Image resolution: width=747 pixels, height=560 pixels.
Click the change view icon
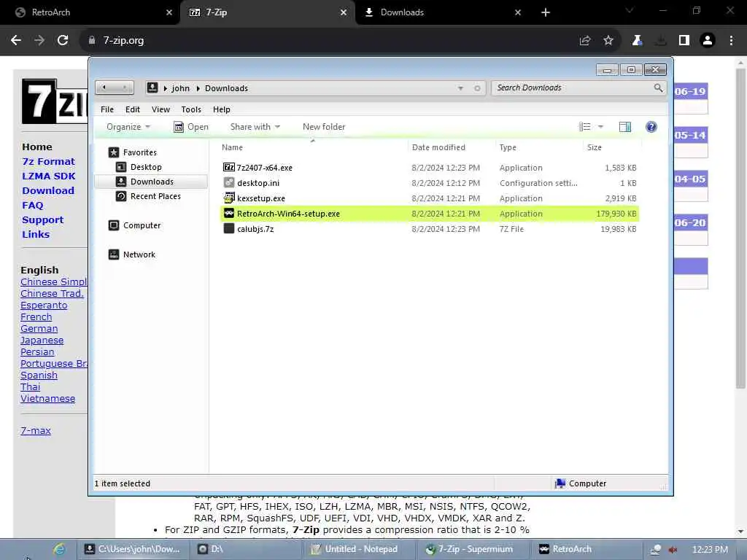click(584, 127)
